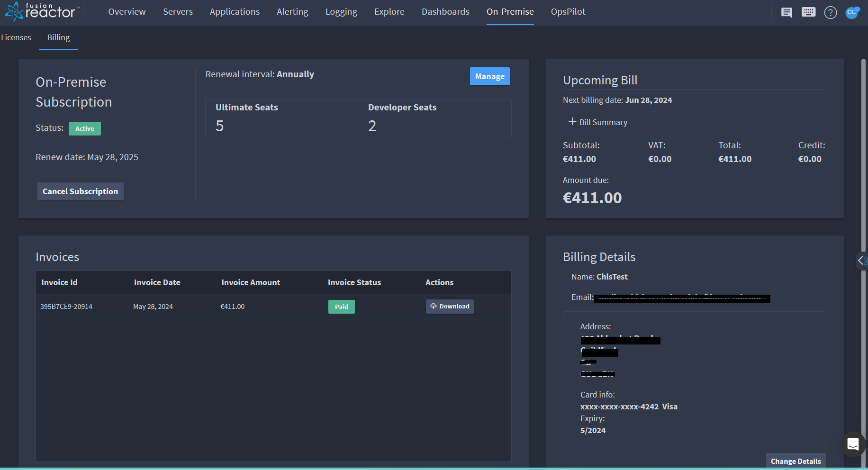The width and height of the screenshot is (868, 470).
Task: Open the Explore menu
Action: [389, 12]
